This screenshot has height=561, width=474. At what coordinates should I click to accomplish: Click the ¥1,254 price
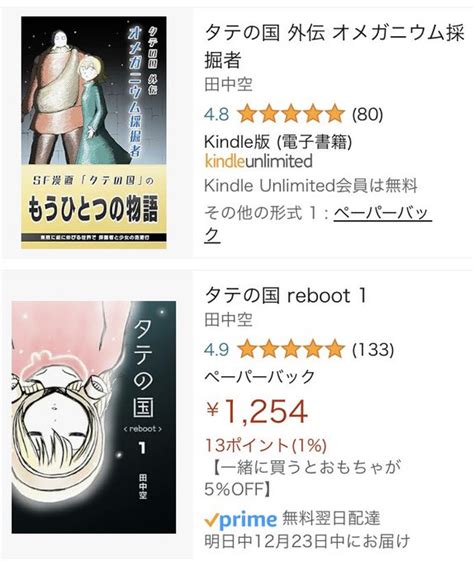tap(256, 411)
